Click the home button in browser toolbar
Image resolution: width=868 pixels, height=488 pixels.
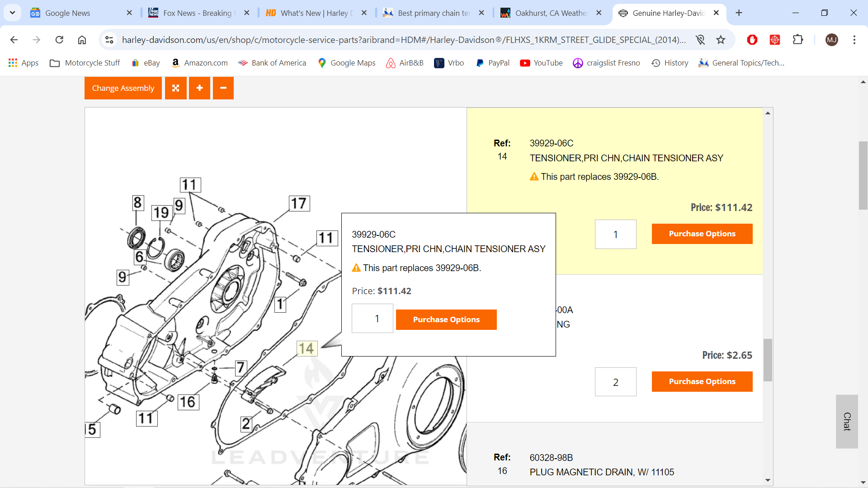click(x=82, y=40)
